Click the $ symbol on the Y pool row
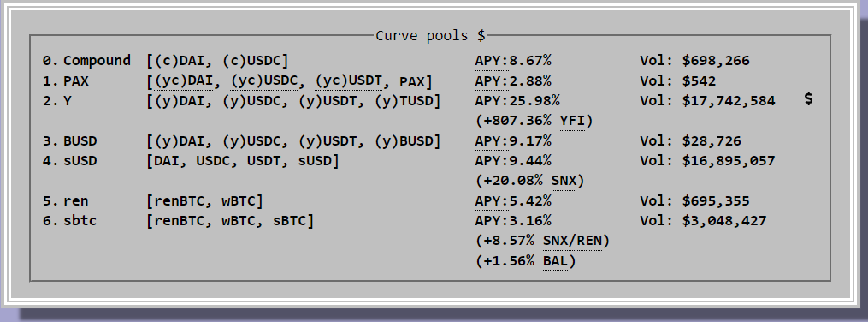The image size is (868, 322). tap(808, 99)
